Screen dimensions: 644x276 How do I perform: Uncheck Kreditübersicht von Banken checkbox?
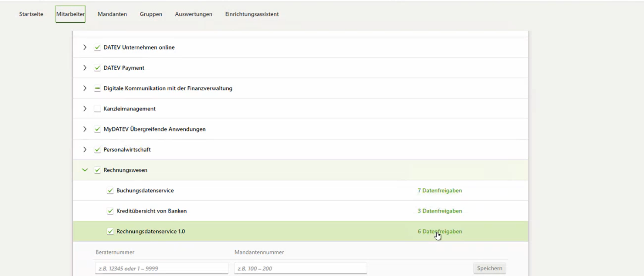(110, 211)
